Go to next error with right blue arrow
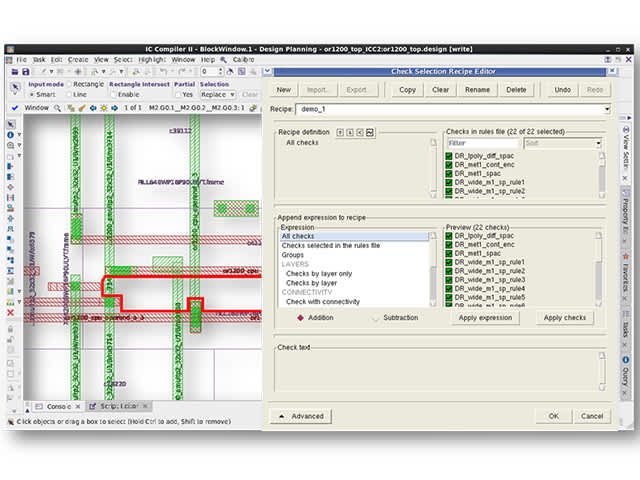 coord(115,108)
